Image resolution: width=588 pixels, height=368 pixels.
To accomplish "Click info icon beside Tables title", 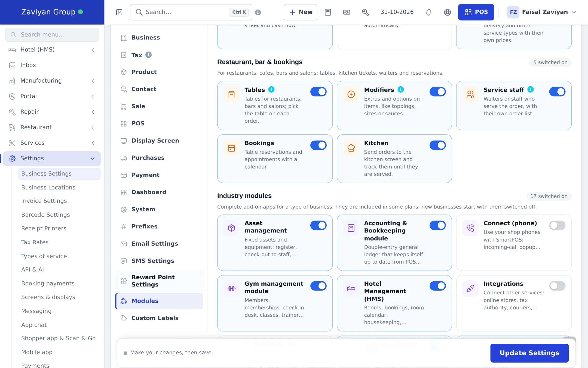I will point(271,89).
